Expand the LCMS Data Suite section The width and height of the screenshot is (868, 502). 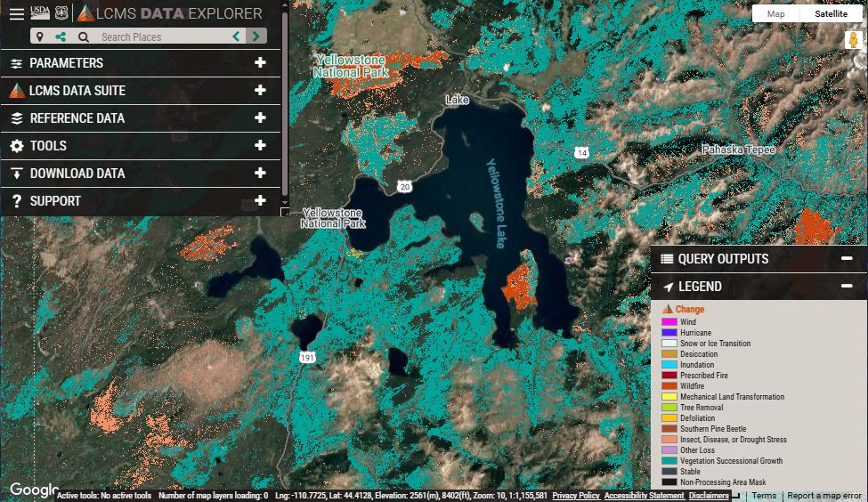tap(260, 91)
